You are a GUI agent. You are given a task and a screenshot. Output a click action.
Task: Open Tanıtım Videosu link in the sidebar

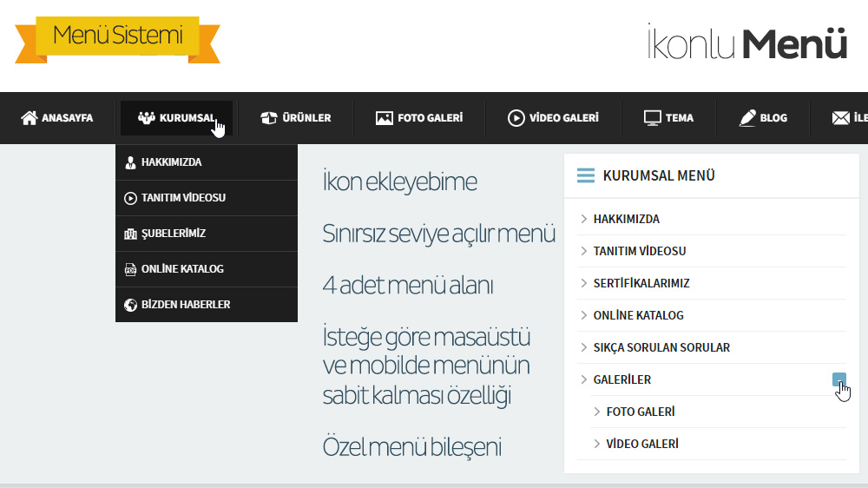click(x=640, y=251)
